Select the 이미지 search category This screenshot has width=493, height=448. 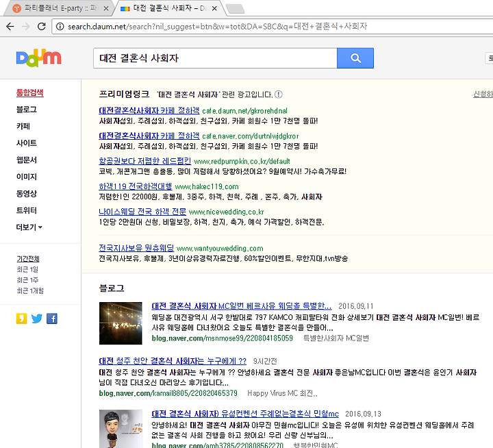click(x=27, y=177)
